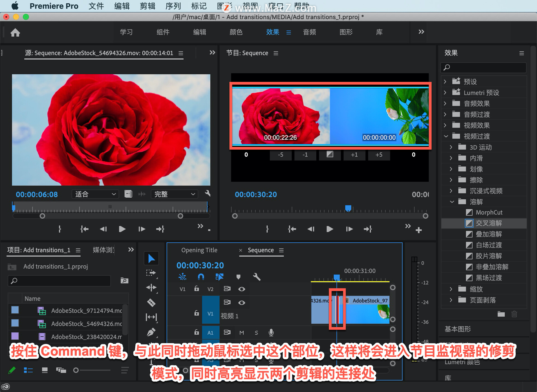The image size is (537, 392).
Task: Select the Ripple Edit tool
Action: (x=151, y=288)
